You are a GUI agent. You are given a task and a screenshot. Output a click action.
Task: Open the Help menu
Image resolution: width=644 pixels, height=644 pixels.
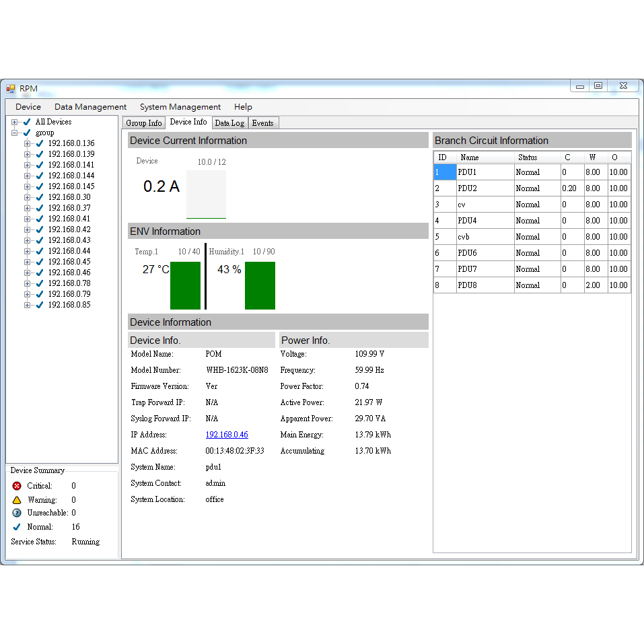pos(243,107)
